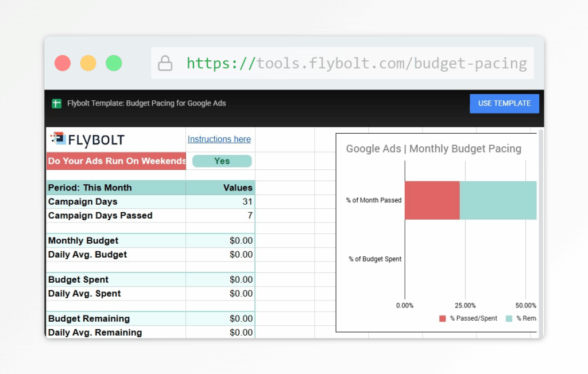
Task: Click the red traffic light button
Action: 63,63
